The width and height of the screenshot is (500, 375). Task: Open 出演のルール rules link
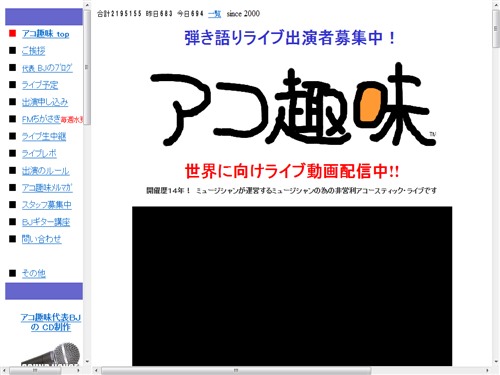pyautogui.click(x=46, y=171)
